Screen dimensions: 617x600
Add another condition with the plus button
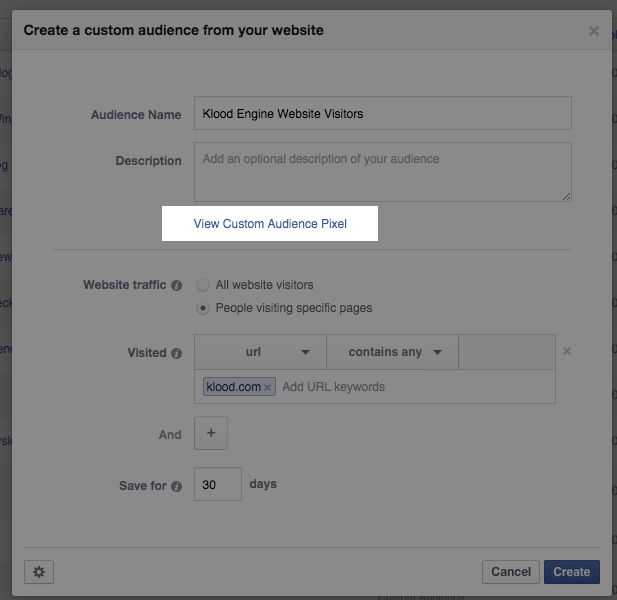pos(211,434)
